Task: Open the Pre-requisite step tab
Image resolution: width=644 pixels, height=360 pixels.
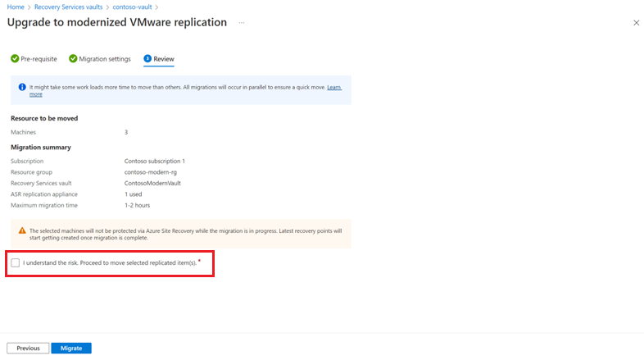Action: (34, 59)
